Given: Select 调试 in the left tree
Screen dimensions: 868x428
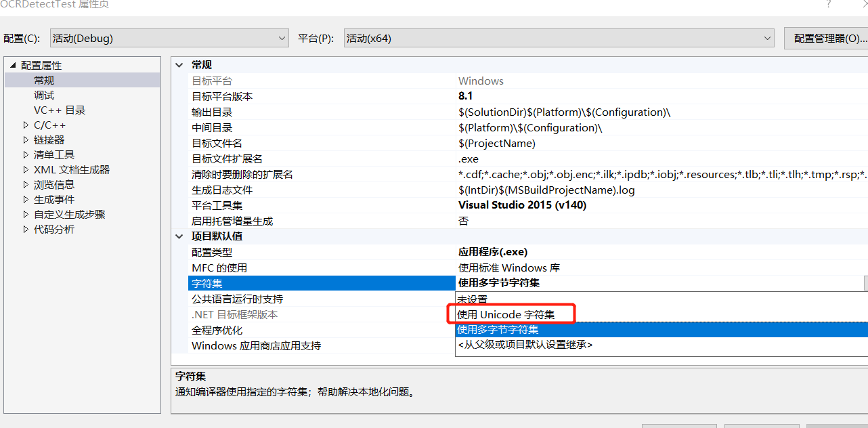Looking at the screenshot, I should tap(44, 94).
